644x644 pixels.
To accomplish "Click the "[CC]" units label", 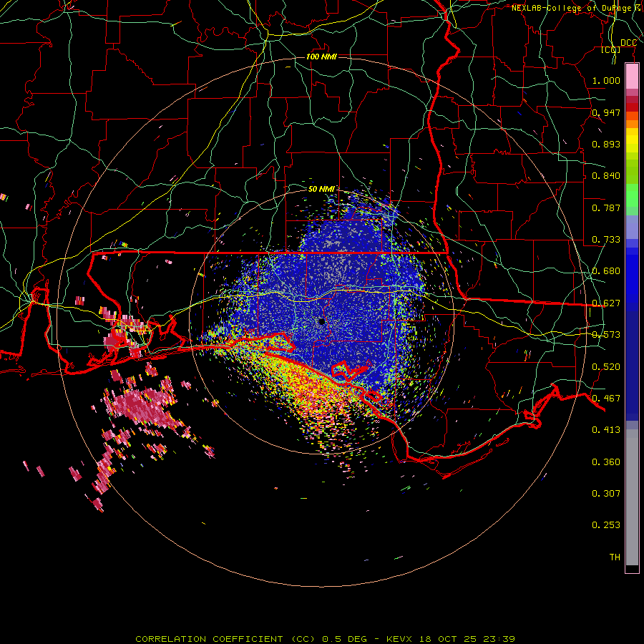I will [x=611, y=49].
